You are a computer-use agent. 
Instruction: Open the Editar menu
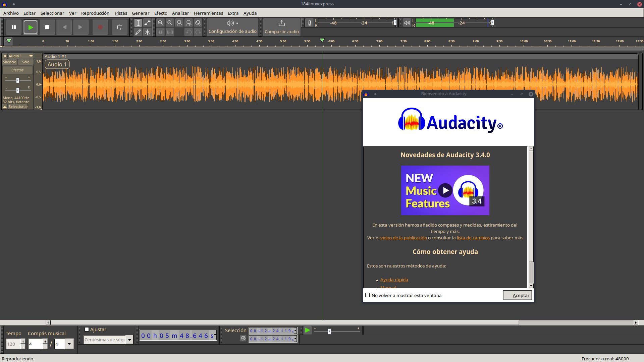click(x=30, y=13)
